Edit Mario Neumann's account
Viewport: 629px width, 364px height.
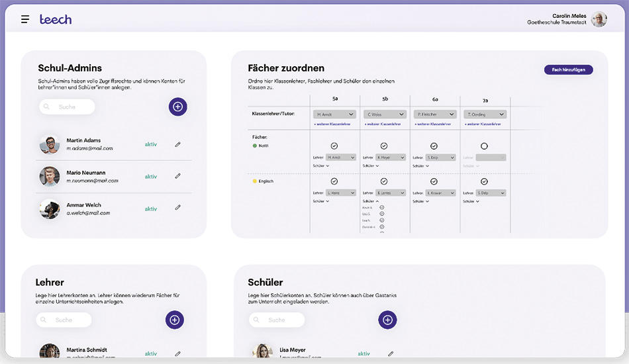pyautogui.click(x=177, y=176)
